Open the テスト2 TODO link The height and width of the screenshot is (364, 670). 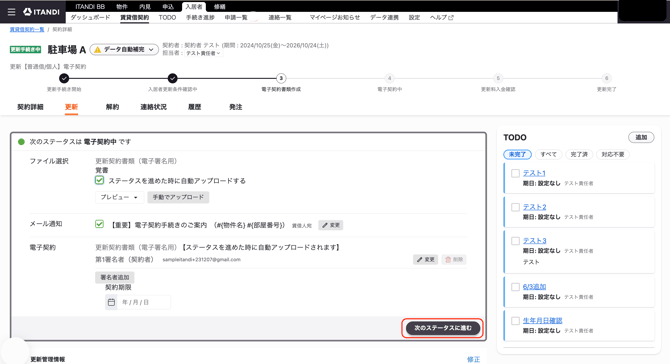(x=535, y=207)
